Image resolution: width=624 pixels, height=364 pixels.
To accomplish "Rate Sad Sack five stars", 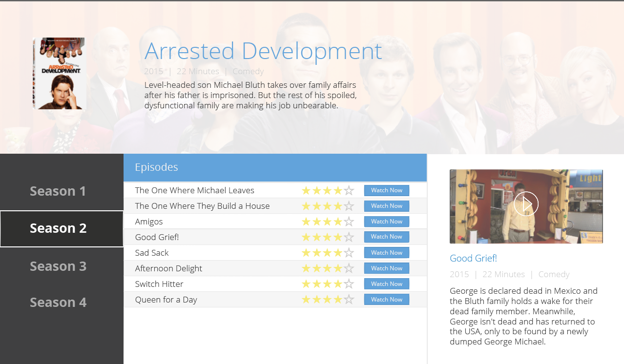I will [x=349, y=253].
